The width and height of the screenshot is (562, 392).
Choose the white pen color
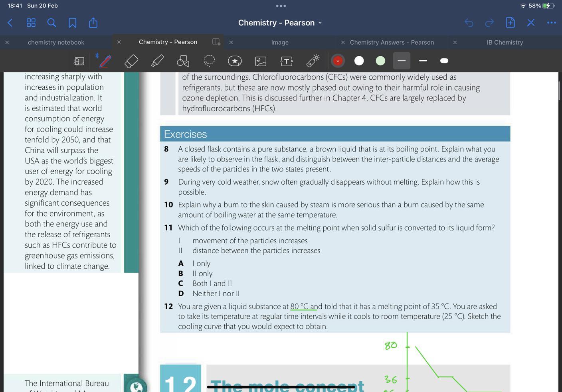(x=359, y=61)
